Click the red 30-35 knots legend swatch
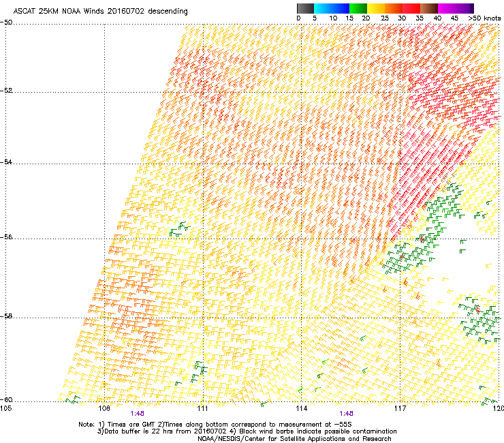The image size is (504, 443). tap(411, 8)
